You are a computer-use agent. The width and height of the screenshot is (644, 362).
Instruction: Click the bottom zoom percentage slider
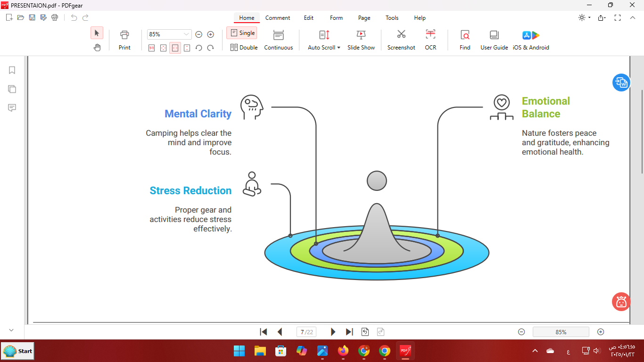561,332
